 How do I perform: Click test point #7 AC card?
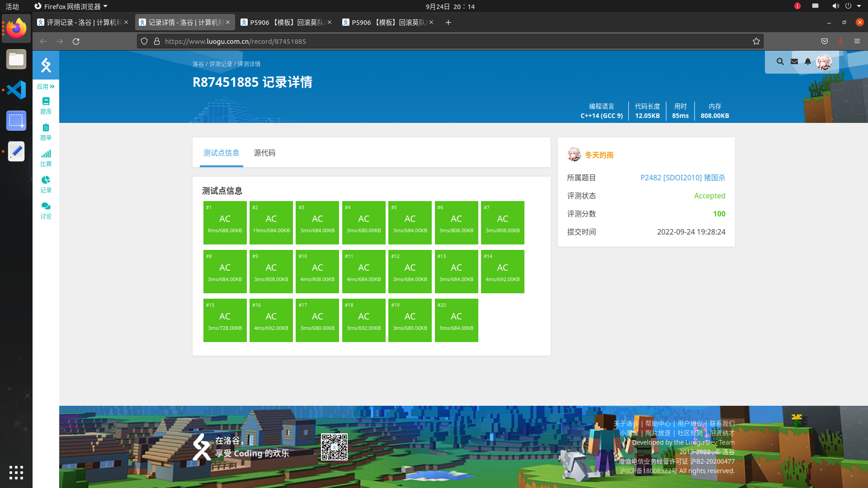point(502,223)
